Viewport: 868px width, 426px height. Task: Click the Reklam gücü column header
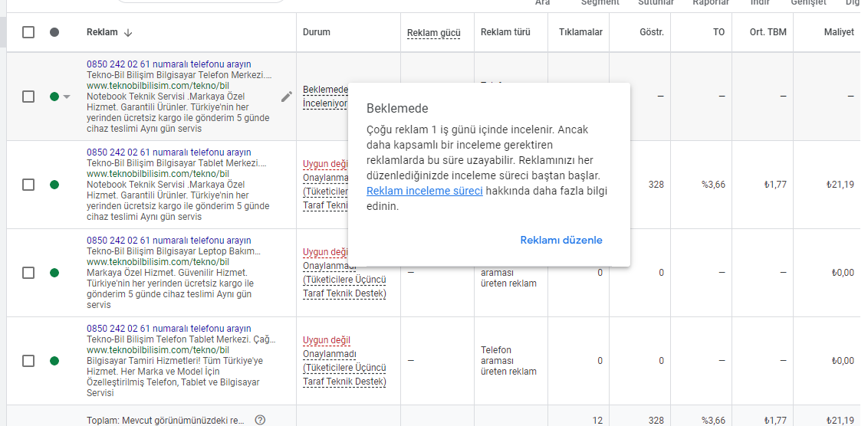coord(434,33)
